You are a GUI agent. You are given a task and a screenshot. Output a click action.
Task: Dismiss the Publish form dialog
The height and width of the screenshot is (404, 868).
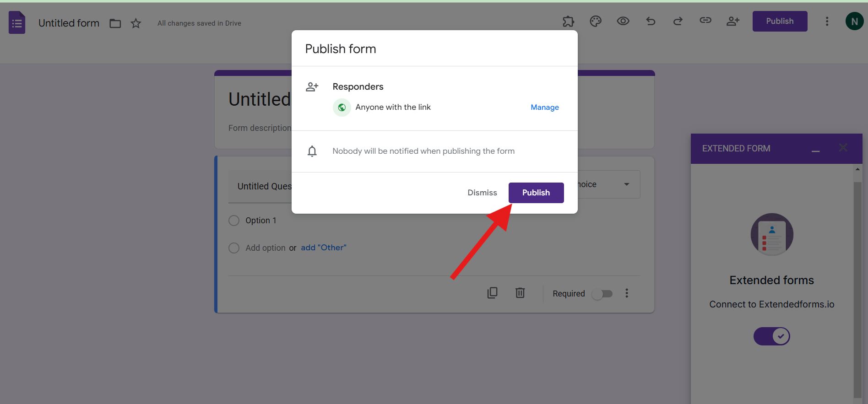coord(482,193)
